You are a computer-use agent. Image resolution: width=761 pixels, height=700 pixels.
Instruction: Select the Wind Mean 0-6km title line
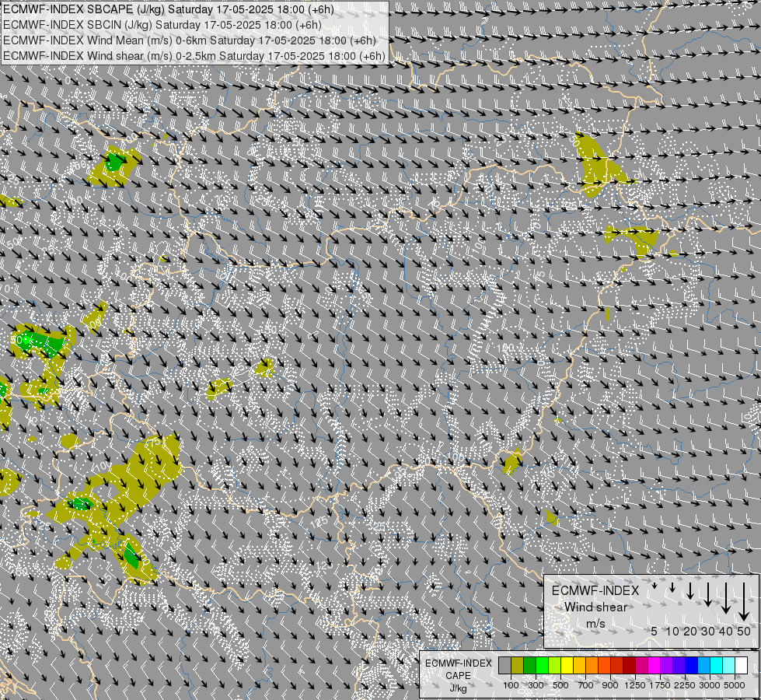[190, 40]
